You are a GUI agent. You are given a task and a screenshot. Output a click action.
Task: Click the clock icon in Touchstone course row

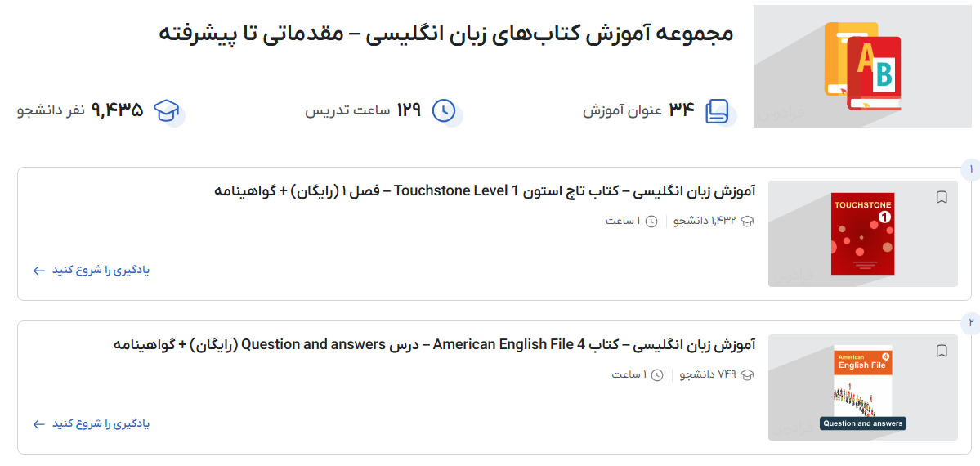point(651,221)
